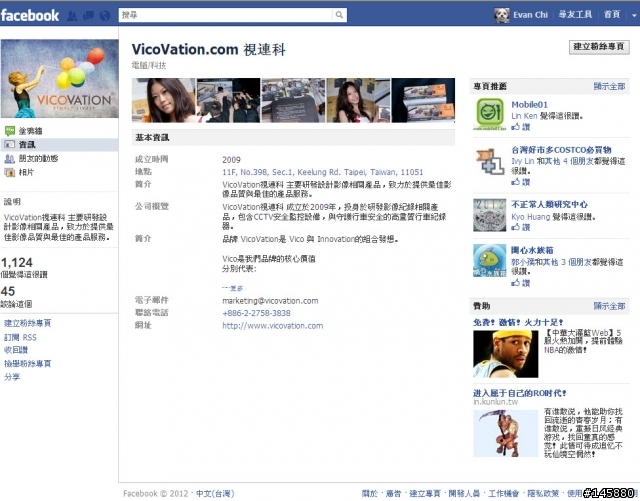Click 分享 share link
Screen dimensions: 640x501
click(12, 376)
